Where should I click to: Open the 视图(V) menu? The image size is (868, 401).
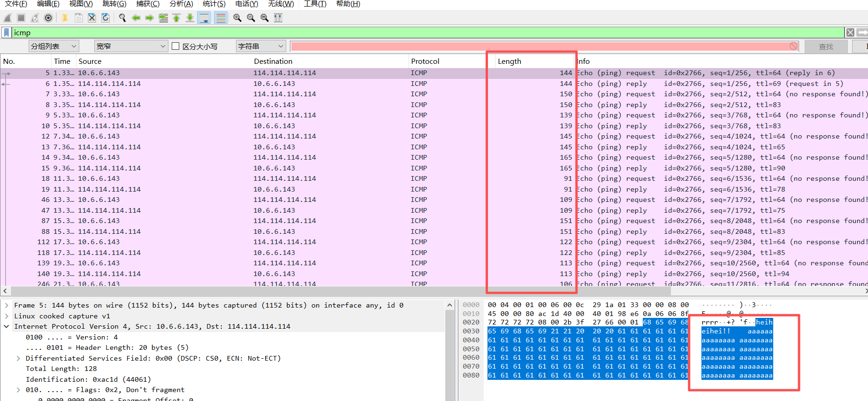81,4
